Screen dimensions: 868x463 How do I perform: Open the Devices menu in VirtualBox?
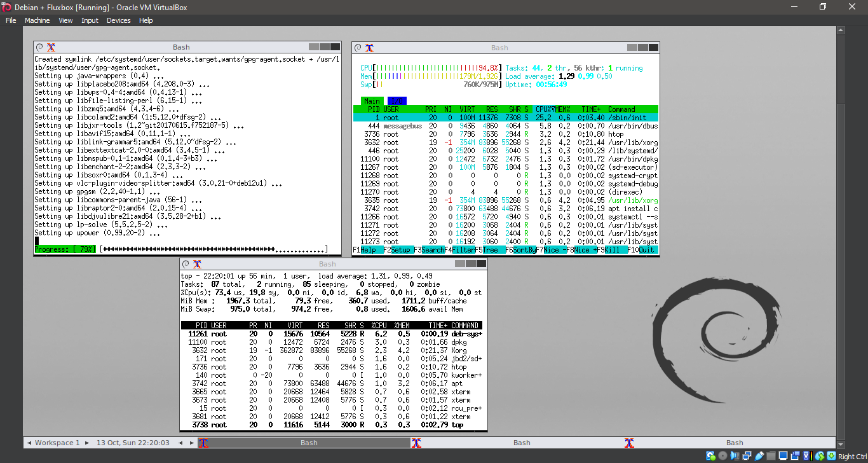click(118, 20)
